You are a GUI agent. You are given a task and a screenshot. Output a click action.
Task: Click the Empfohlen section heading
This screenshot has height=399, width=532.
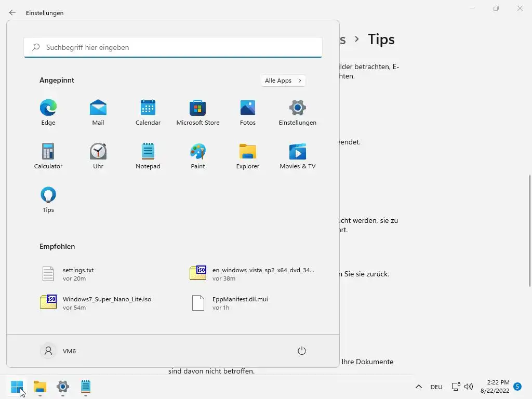(x=57, y=246)
